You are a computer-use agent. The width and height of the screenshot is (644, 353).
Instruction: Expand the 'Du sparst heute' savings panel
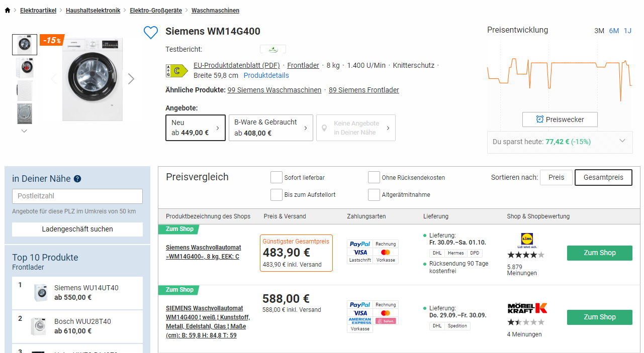tap(622, 141)
